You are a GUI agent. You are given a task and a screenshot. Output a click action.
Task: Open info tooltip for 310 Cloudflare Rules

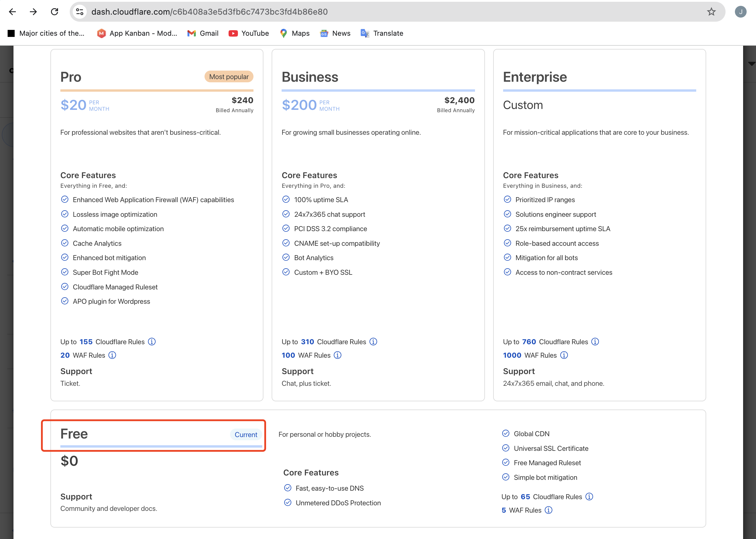pos(373,342)
